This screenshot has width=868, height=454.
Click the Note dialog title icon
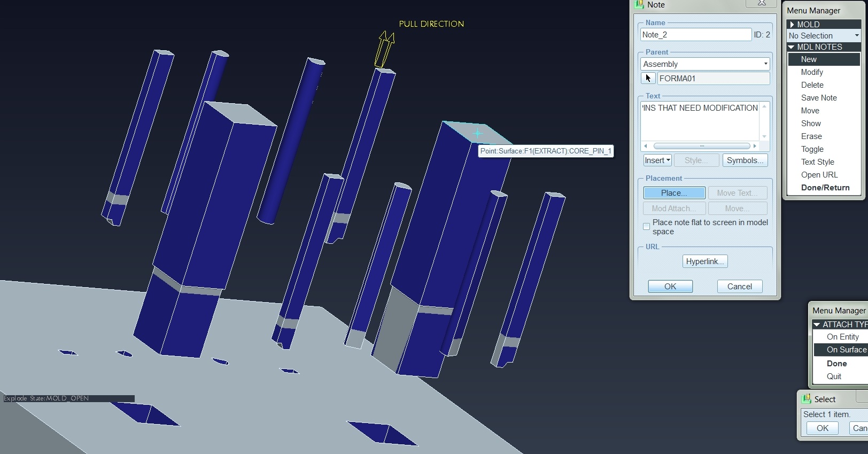639,4
